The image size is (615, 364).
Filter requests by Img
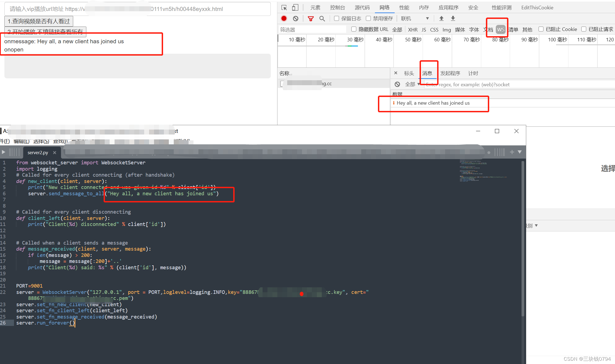pyautogui.click(x=446, y=30)
